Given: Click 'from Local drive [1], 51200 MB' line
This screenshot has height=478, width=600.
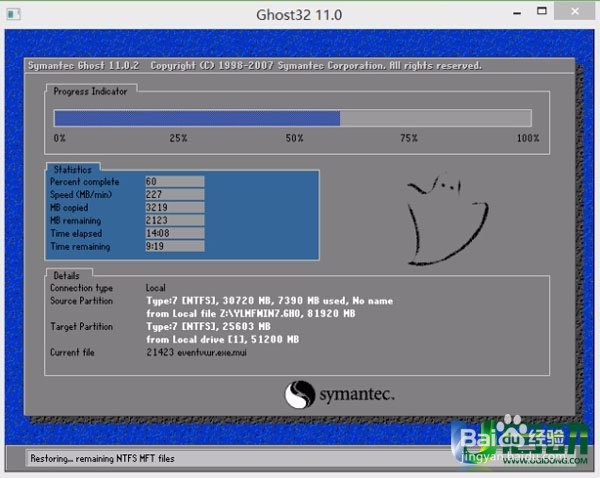Looking at the screenshot, I should click(x=223, y=339).
